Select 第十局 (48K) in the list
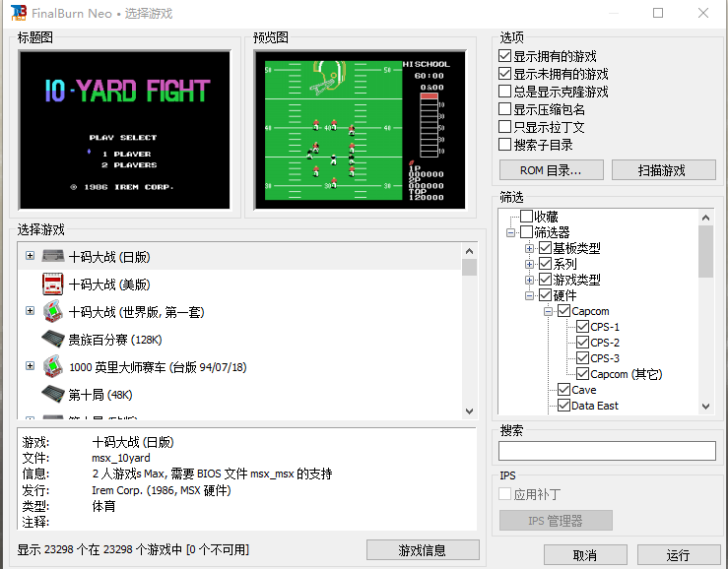728x569 pixels. (100, 395)
